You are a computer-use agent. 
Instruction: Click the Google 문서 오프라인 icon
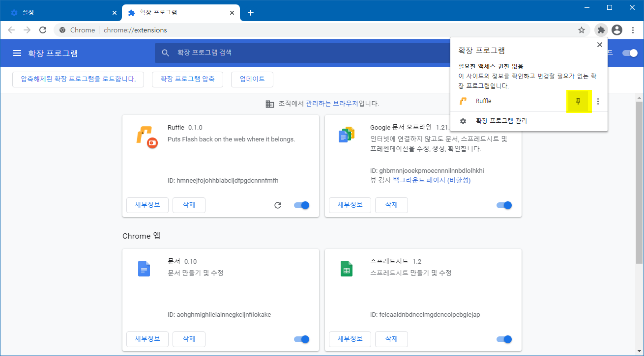pyautogui.click(x=347, y=135)
